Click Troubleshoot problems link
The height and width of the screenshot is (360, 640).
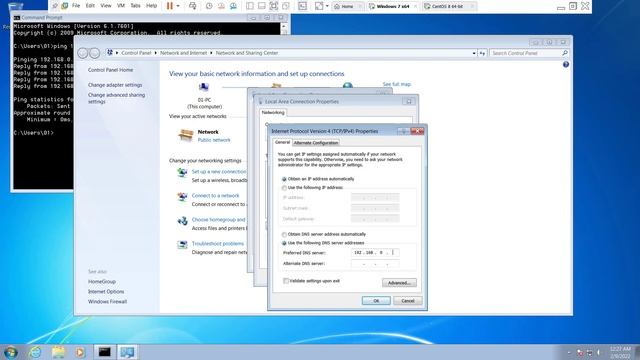(x=218, y=244)
